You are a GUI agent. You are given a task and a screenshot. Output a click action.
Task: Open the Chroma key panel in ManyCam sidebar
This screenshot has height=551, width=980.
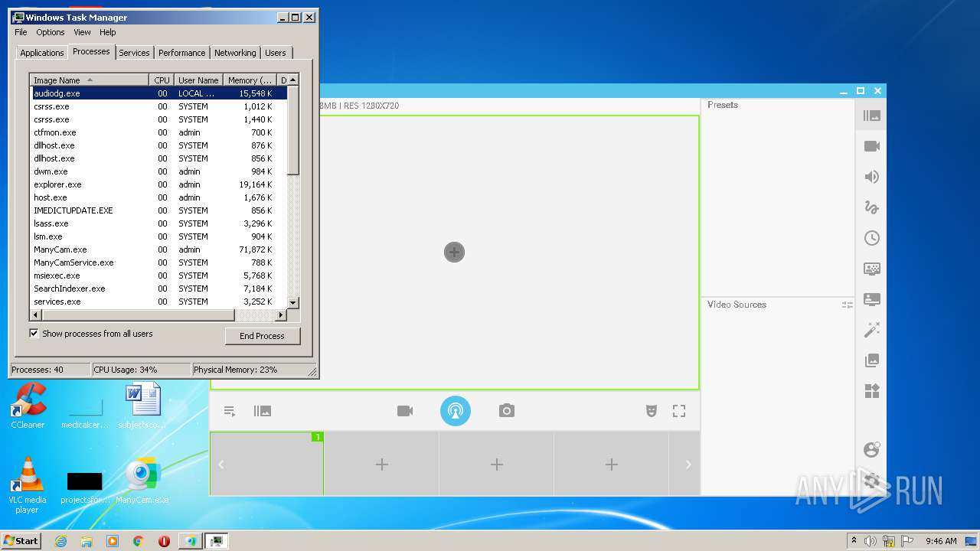click(x=871, y=269)
